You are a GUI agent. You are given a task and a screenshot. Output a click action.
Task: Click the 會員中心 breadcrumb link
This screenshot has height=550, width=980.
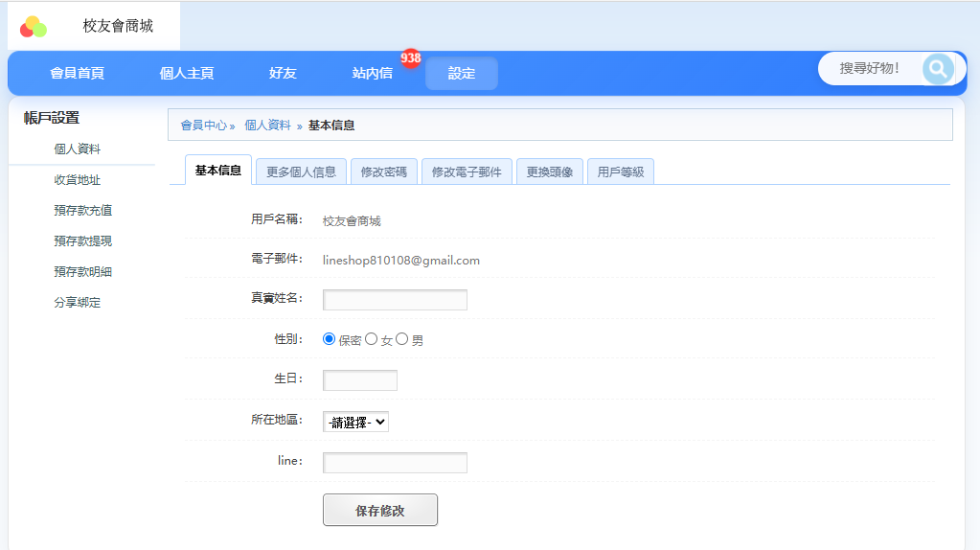click(x=204, y=126)
